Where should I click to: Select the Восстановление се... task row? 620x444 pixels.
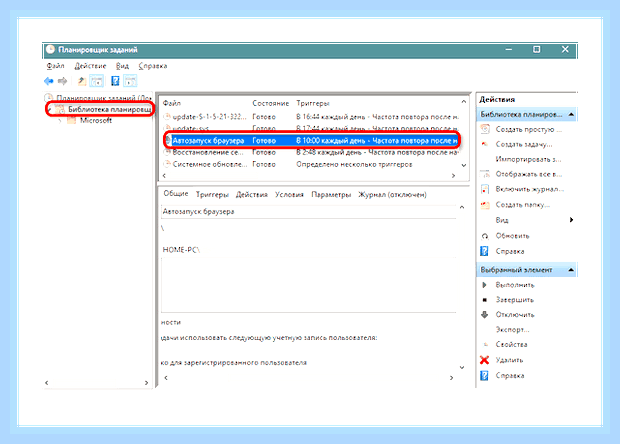tap(311, 152)
